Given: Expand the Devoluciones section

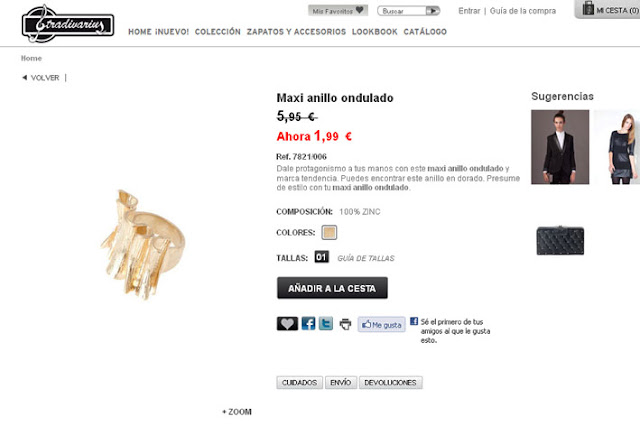Looking at the screenshot, I should click(x=391, y=383).
